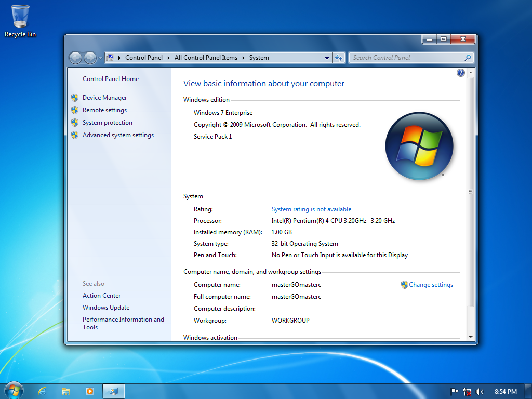This screenshot has height=399, width=532.
Task: Click the refresh icon in the address bar
Action: [x=338, y=58]
